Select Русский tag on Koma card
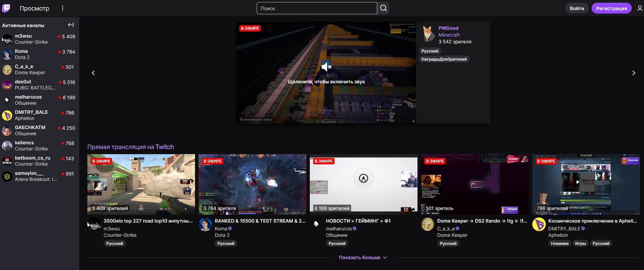This screenshot has height=270, width=644. [x=226, y=244]
